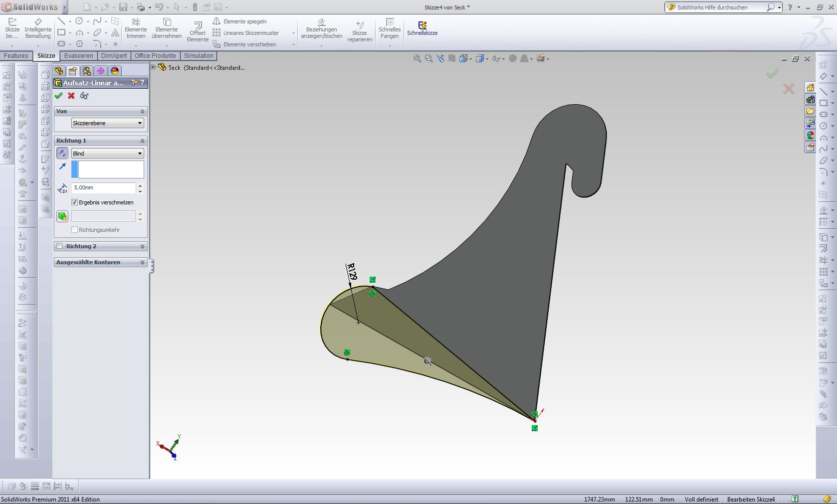This screenshot has height=504, width=837.
Task: Increase depth D1 spinner up arrow
Action: click(x=140, y=185)
